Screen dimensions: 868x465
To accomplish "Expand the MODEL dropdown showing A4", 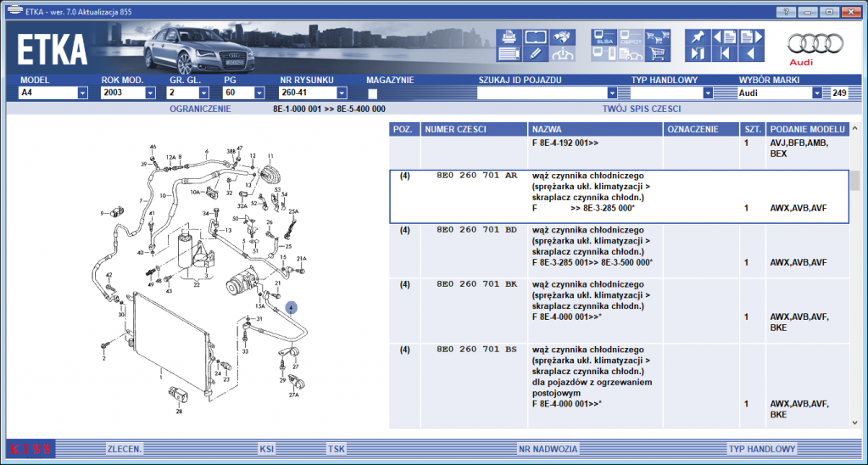I will click(x=82, y=93).
